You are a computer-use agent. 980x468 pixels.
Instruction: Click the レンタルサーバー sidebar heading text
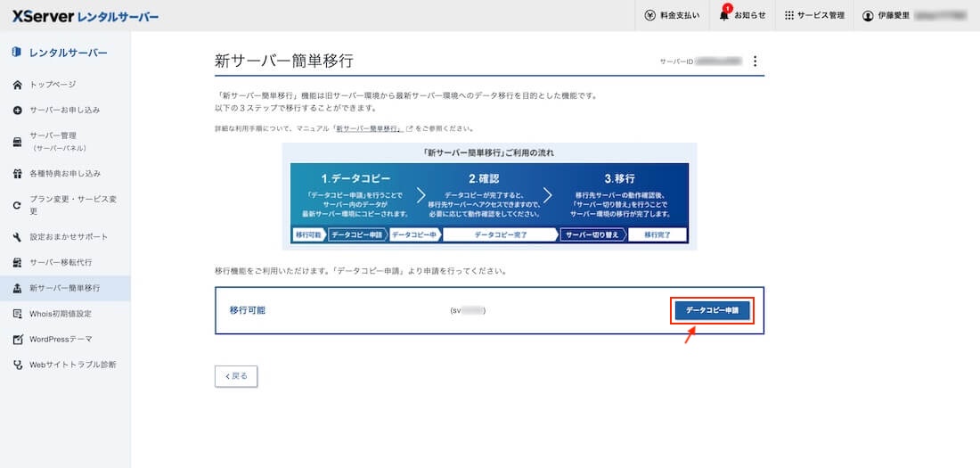[68, 53]
